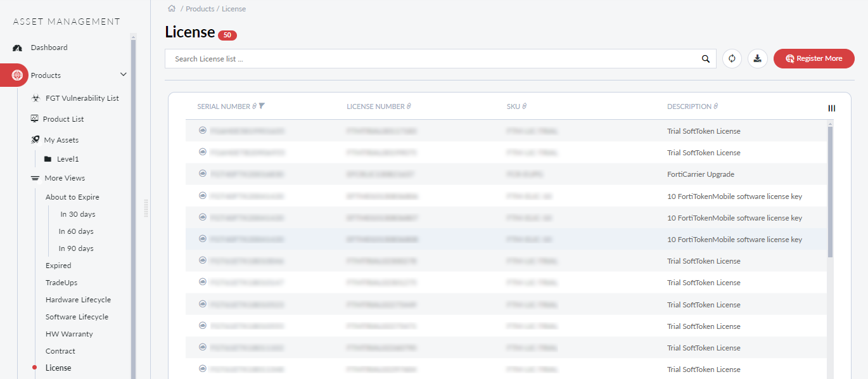The height and width of the screenshot is (379, 868).
Task: Click the Product List monitor icon
Action: point(35,119)
